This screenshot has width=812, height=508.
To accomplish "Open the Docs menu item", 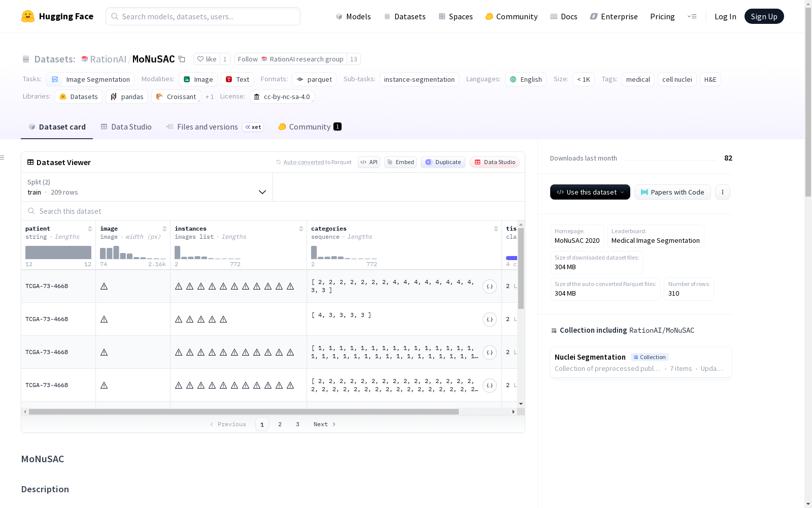I will click(564, 16).
